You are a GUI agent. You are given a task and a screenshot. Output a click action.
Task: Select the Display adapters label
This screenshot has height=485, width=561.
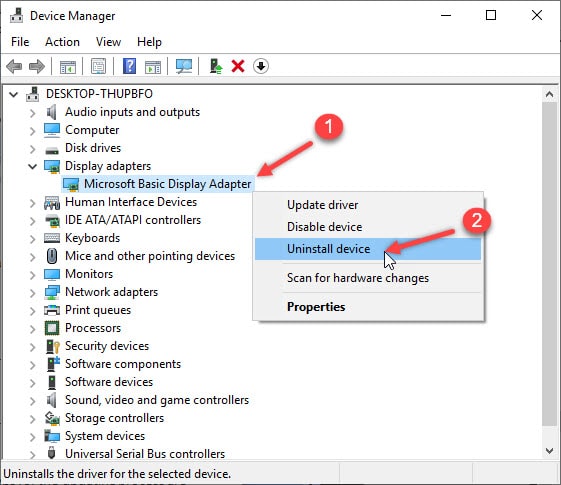(x=108, y=166)
